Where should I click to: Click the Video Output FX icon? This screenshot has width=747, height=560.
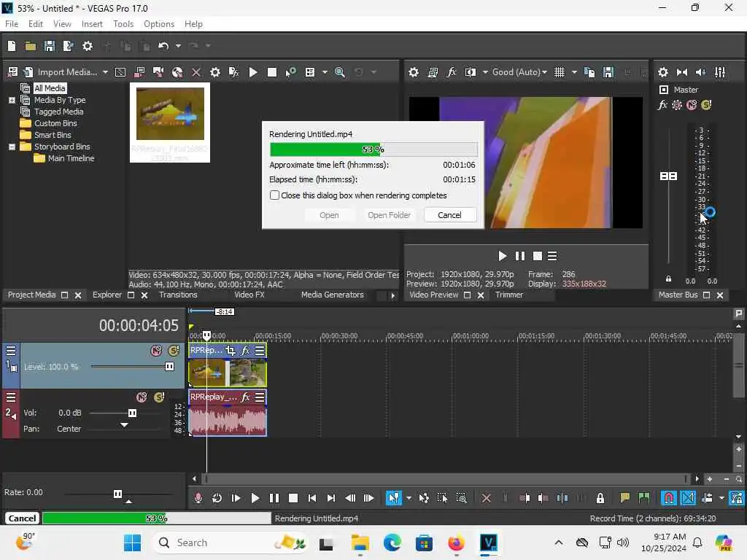click(451, 72)
